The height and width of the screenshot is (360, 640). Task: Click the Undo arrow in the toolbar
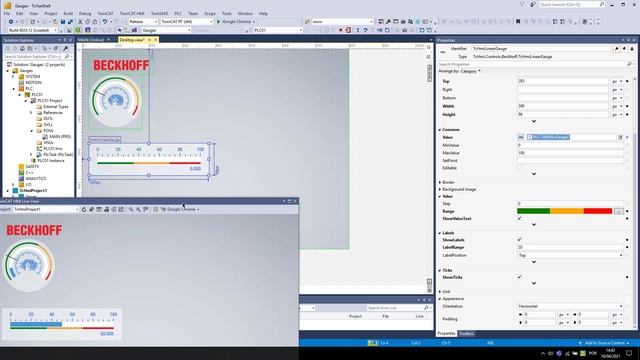click(x=105, y=22)
